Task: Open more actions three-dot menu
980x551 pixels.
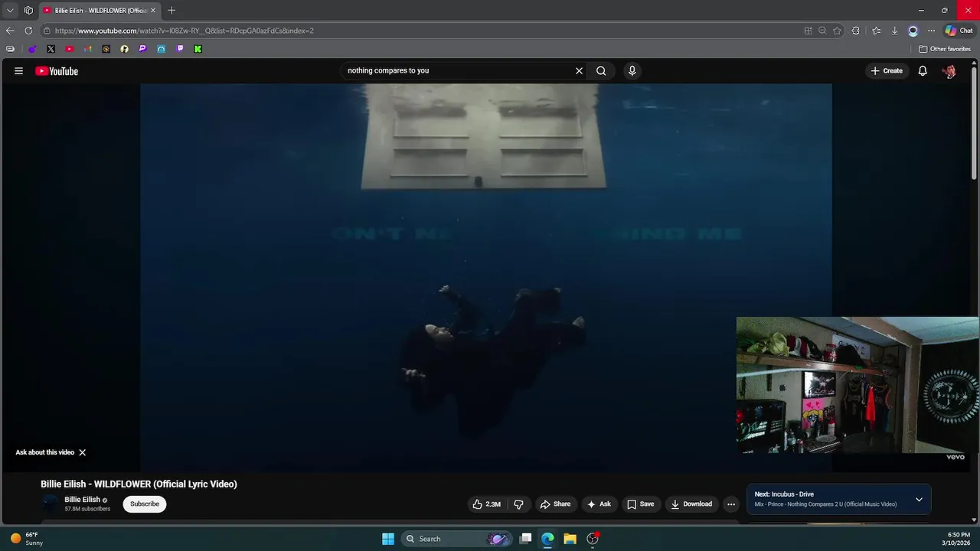Action: coord(731,504)
